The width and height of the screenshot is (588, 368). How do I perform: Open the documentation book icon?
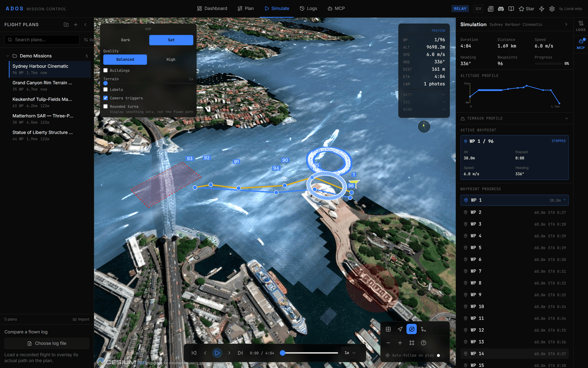[511, 9]
